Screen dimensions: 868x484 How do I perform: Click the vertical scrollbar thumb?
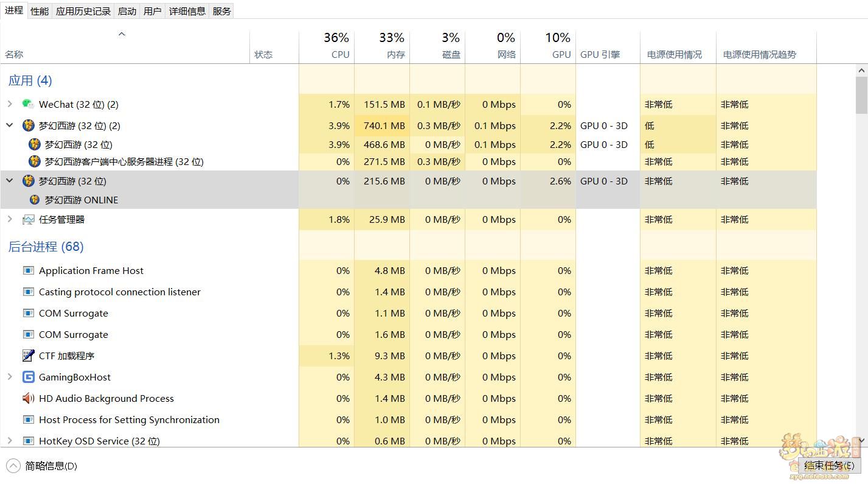[861, 95]
